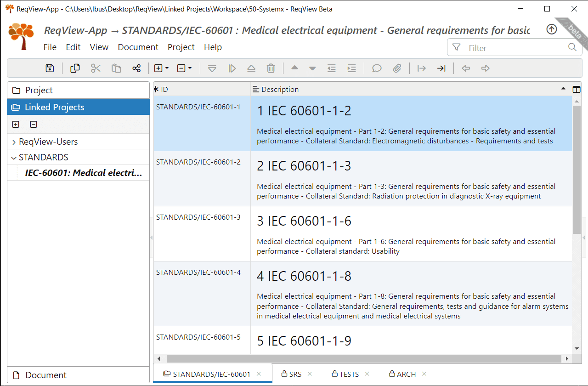The width and height of the screenshot is (588, 386).
Task: Click the Add object plus-box icon
Action: coord(158,68)
